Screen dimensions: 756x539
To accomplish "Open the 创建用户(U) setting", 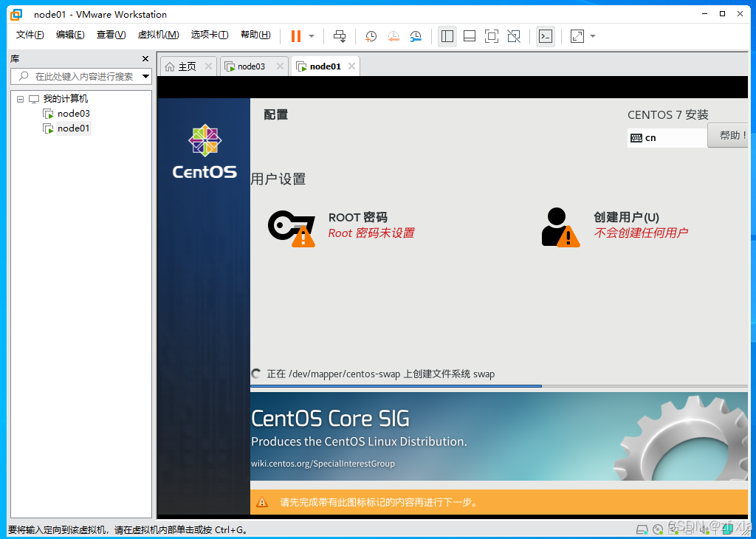I will [626, 217].
